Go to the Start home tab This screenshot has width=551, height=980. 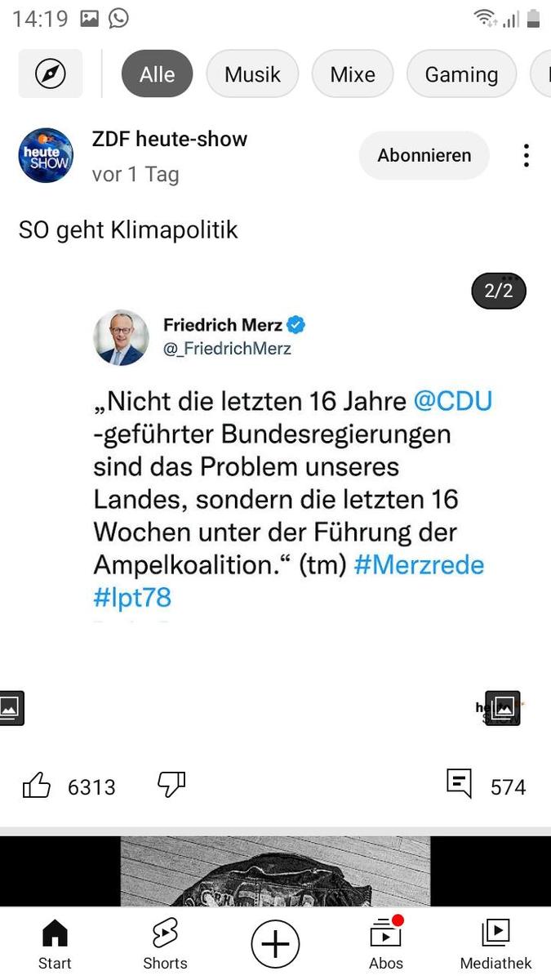[x=55, y=943]
